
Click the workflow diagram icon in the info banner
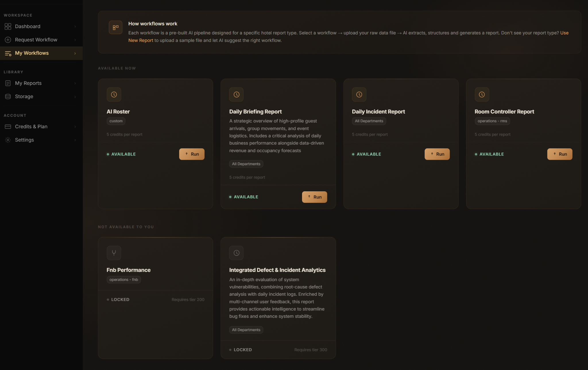115,27
